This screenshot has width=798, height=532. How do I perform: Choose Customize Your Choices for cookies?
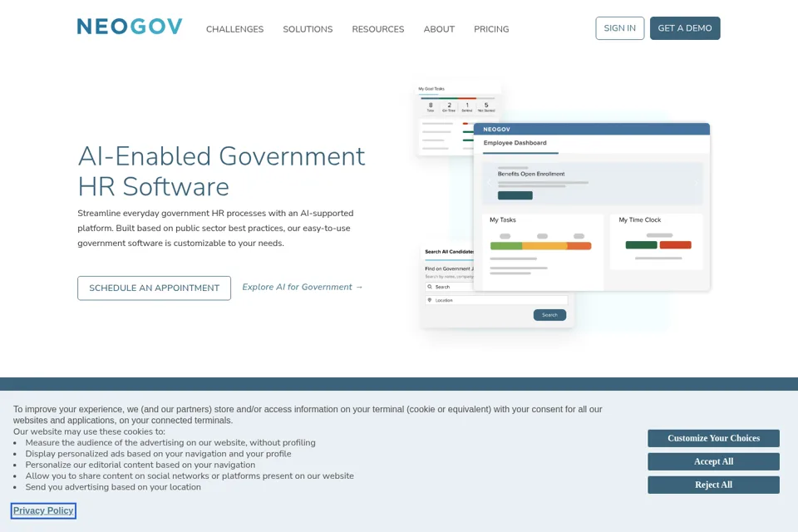tap(713, 438)
